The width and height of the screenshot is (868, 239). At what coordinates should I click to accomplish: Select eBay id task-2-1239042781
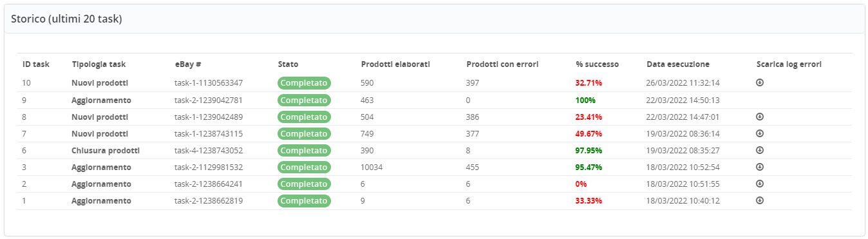(x=209, y=100)
